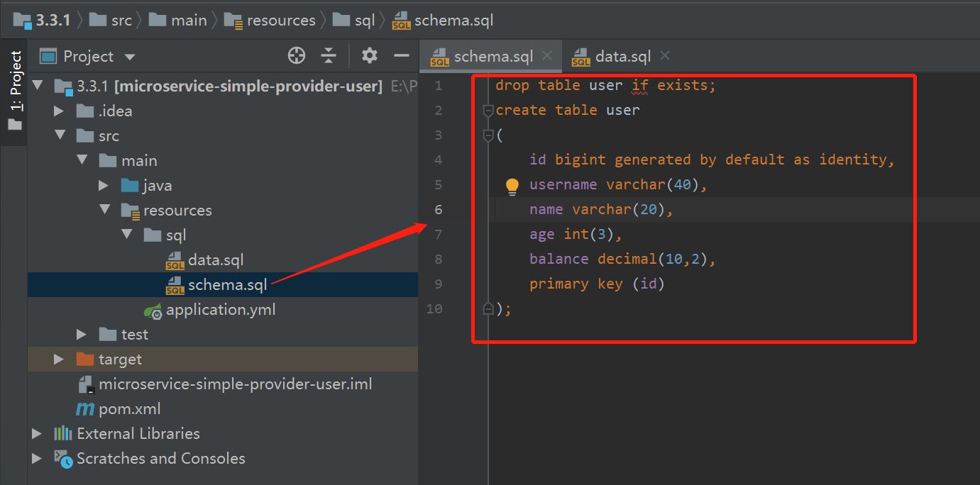Open the application.yml Spring config file

pos(220,310)
